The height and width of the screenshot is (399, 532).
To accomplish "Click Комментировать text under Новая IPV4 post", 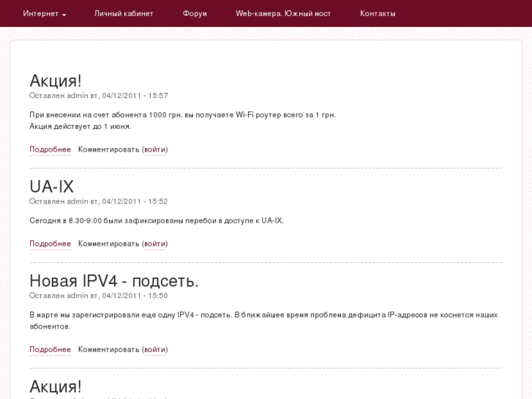I will (109, 349).
